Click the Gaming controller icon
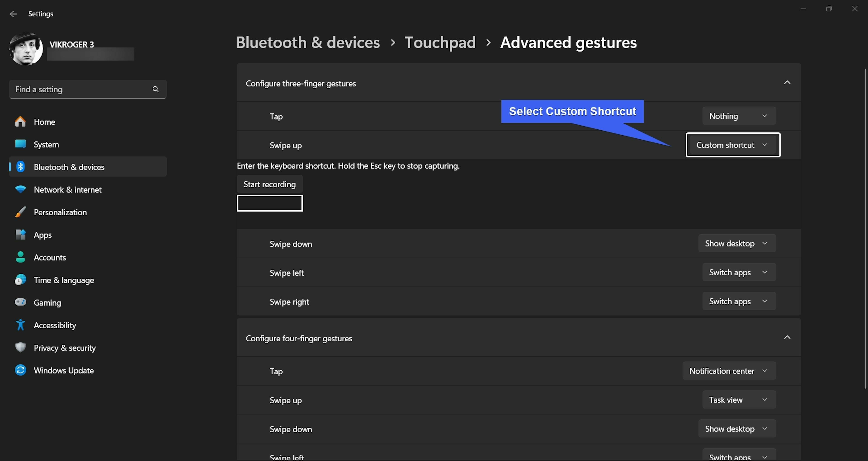Image resolution: width=868 pixels, height=461 pixels. pos(20,302)
